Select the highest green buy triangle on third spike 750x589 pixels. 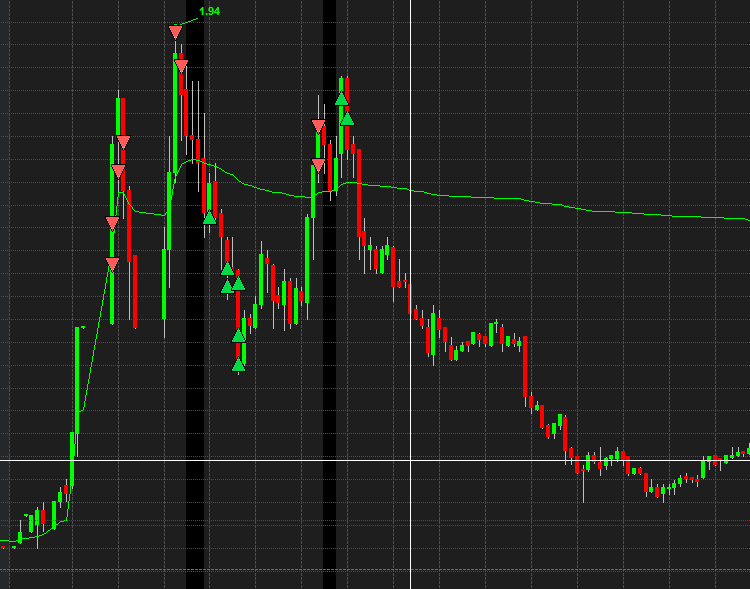[341, 99]
